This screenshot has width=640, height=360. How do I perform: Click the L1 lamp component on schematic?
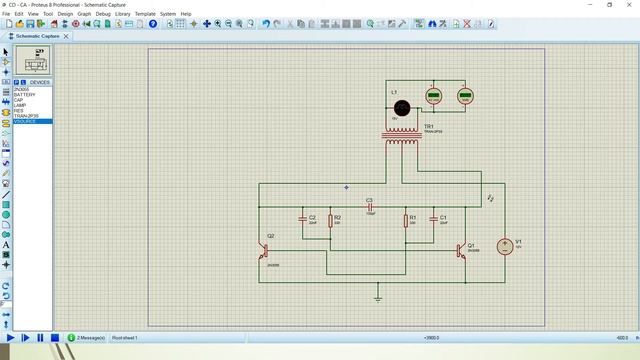[x=402, y=108]
